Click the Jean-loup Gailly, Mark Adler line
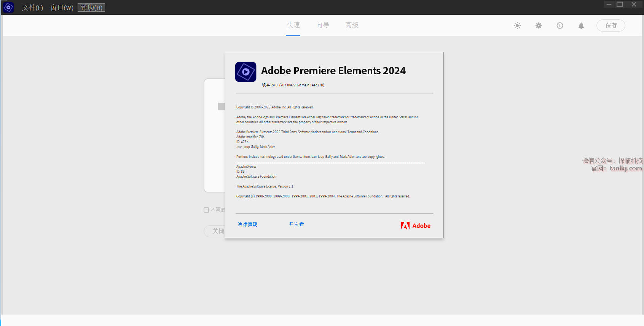The height and width of the screenshot is (326, 644). (x=255, y=147)
